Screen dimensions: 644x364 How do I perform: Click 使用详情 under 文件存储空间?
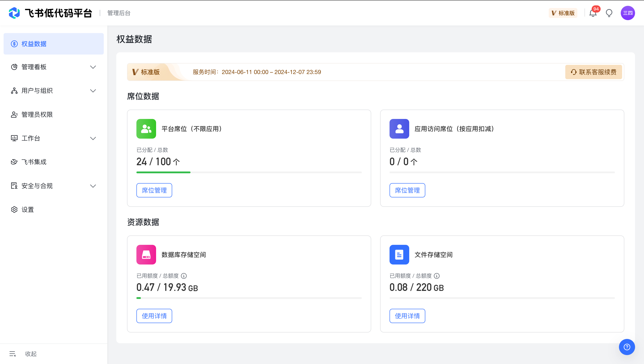pos(407,316)
